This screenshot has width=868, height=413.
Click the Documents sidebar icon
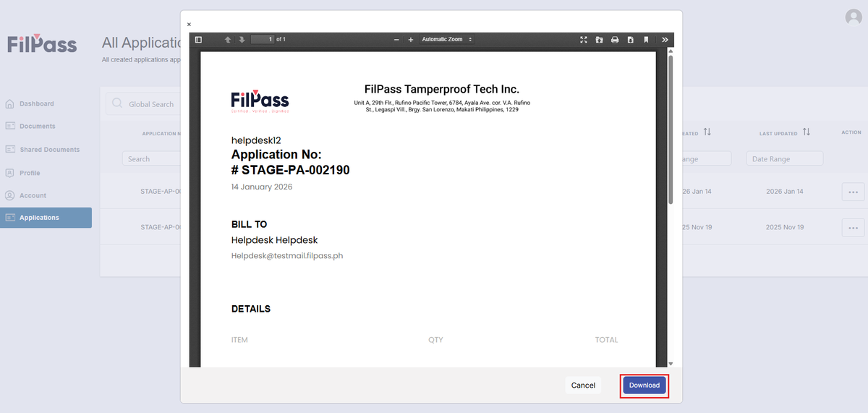click(x=10, y=126)
